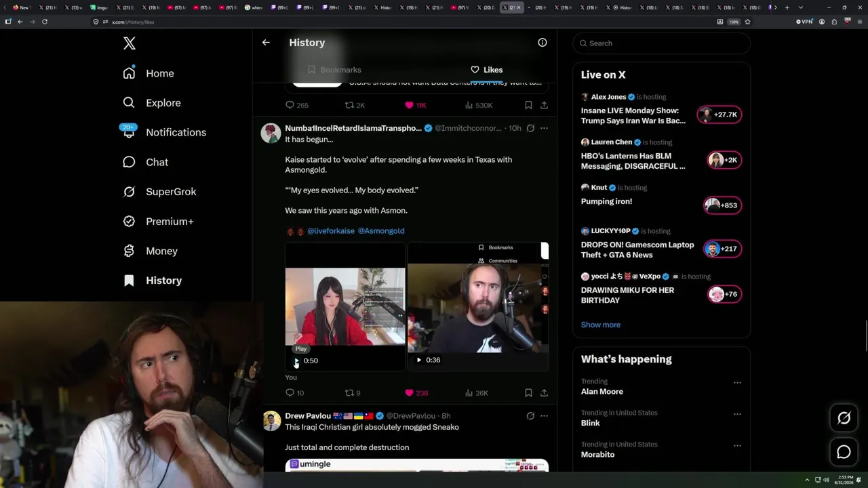Select History in the sidebar
The width and height of the screenshot is (868, 488).
[152, 281]
